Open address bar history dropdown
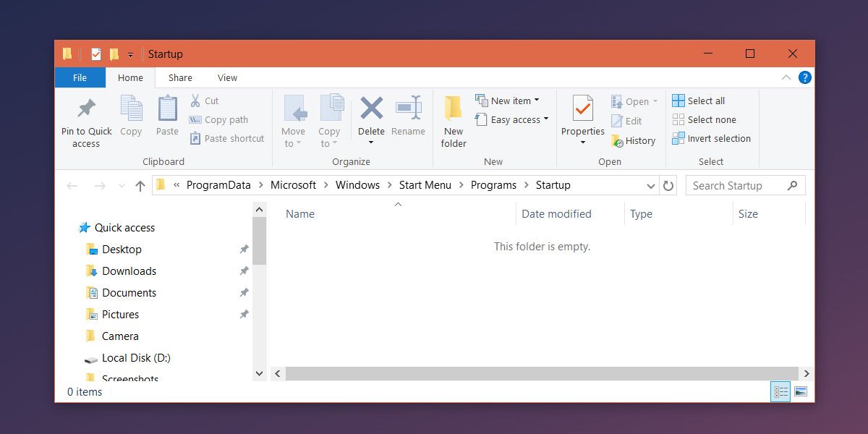Screen dimensions: 868x434 tap(650, 186)
